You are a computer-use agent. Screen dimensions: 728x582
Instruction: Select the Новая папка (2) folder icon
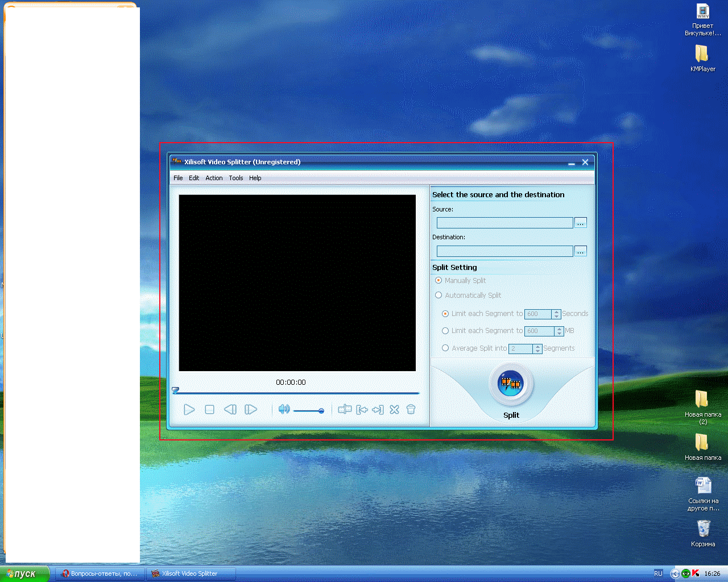[703, 408]
